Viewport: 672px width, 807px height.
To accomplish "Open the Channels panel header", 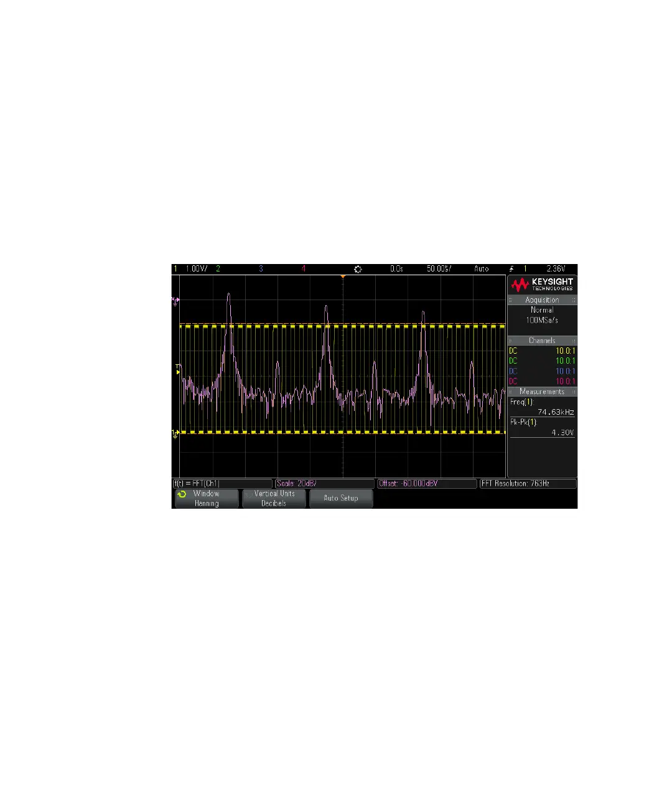I will 542,341.
